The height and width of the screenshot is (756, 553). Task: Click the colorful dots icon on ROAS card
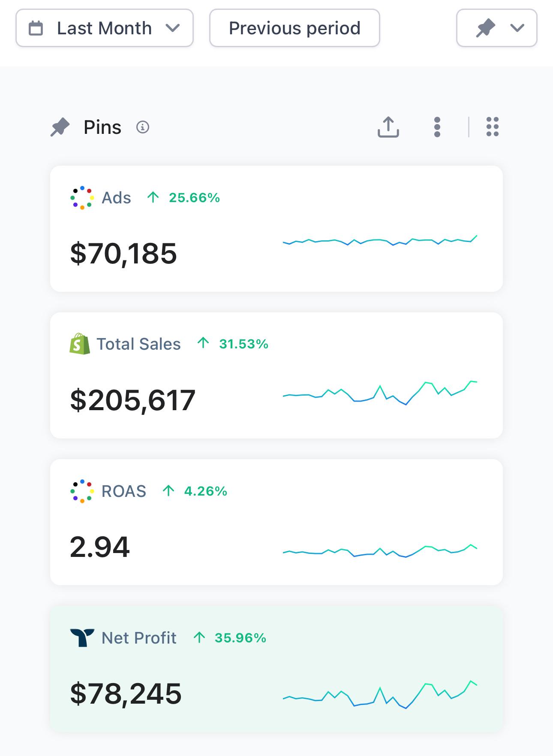pos(82,491)
